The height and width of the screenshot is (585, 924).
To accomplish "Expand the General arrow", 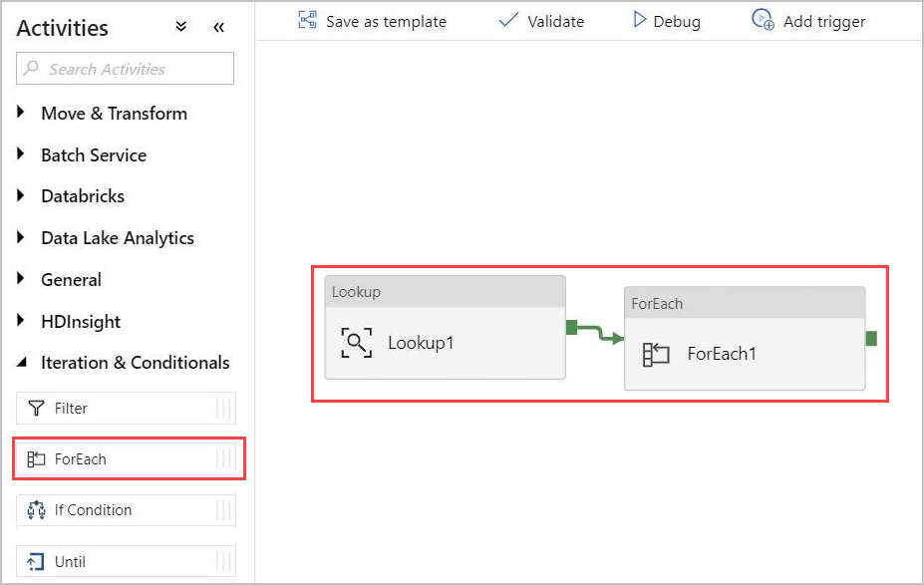I will pos(21,278).
